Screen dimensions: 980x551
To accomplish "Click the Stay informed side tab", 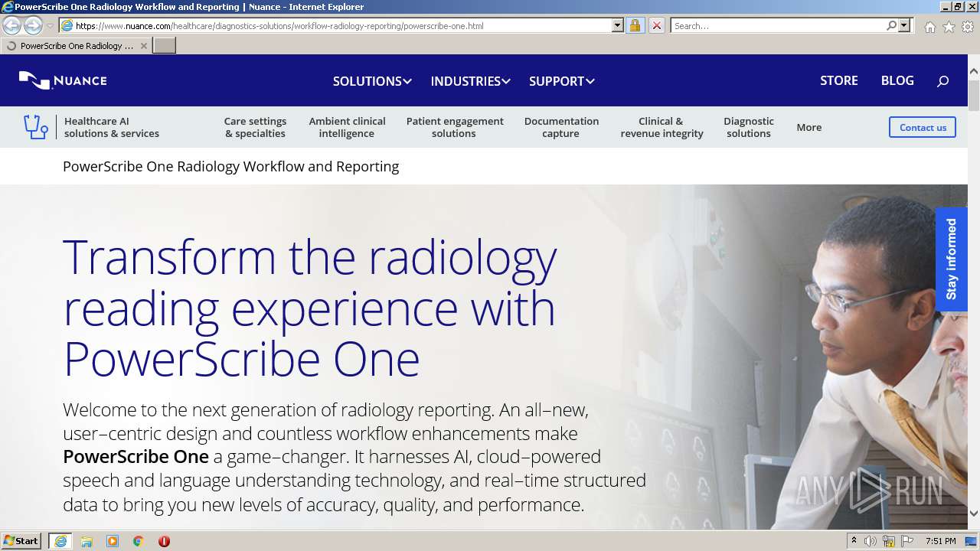I will (951, 259).
